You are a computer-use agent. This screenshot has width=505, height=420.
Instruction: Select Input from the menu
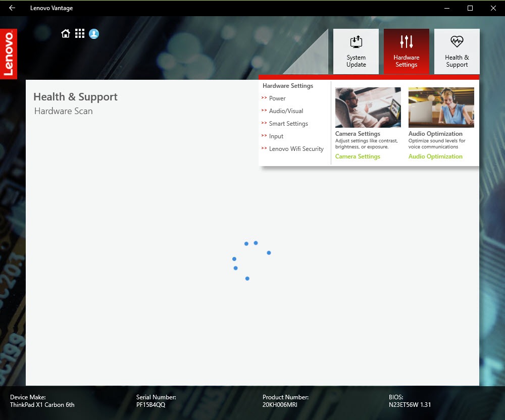(x=276, y=136)
